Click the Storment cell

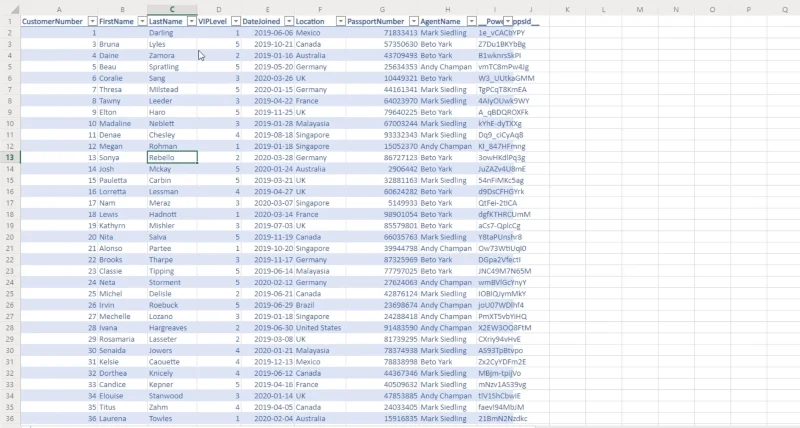[x=172, y=283]
